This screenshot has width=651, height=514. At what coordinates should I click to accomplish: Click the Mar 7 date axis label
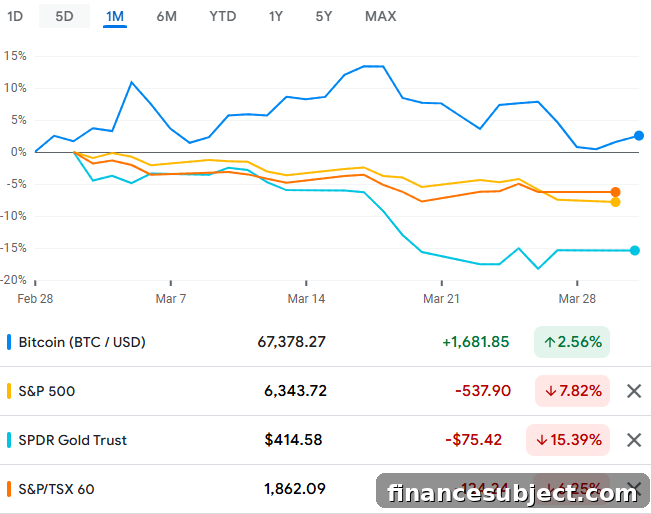pos(171,299)
